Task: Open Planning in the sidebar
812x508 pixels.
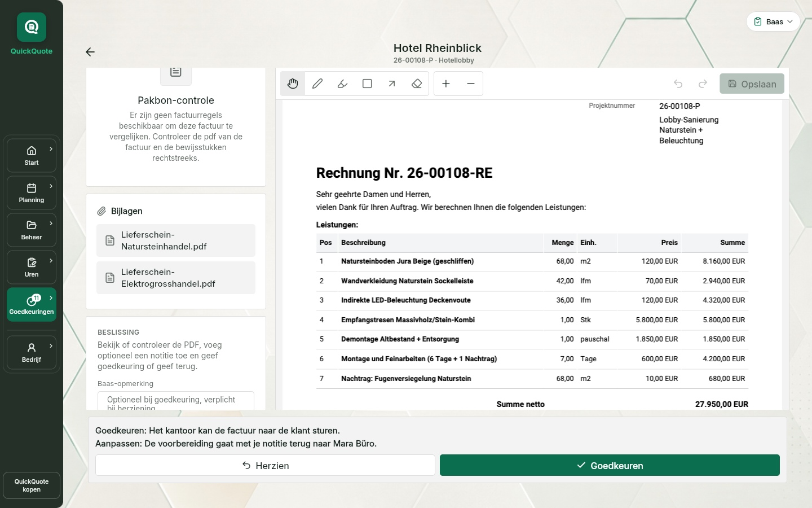Action: pyautogui.click(x=32, y=192)
